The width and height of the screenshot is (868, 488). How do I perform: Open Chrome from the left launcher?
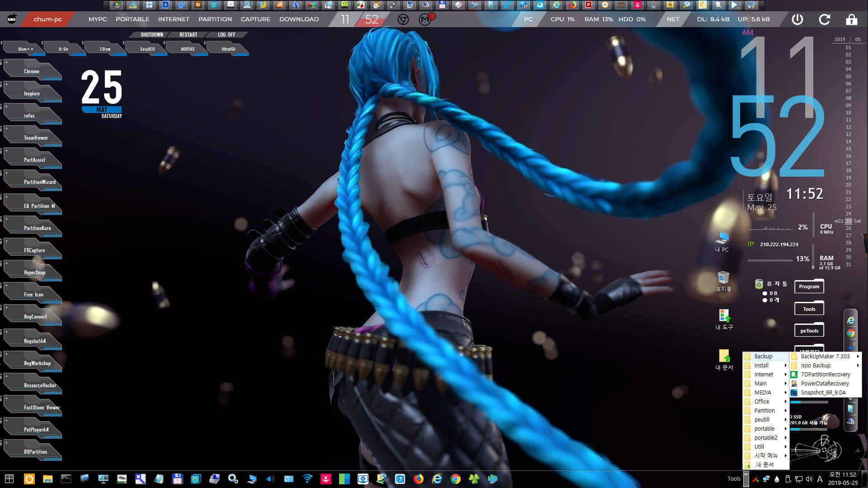click(x=32, y=71)
